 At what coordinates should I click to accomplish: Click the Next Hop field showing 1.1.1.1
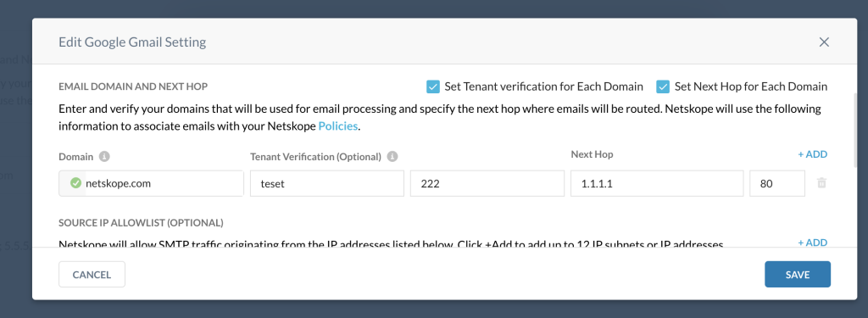(657, 183)
